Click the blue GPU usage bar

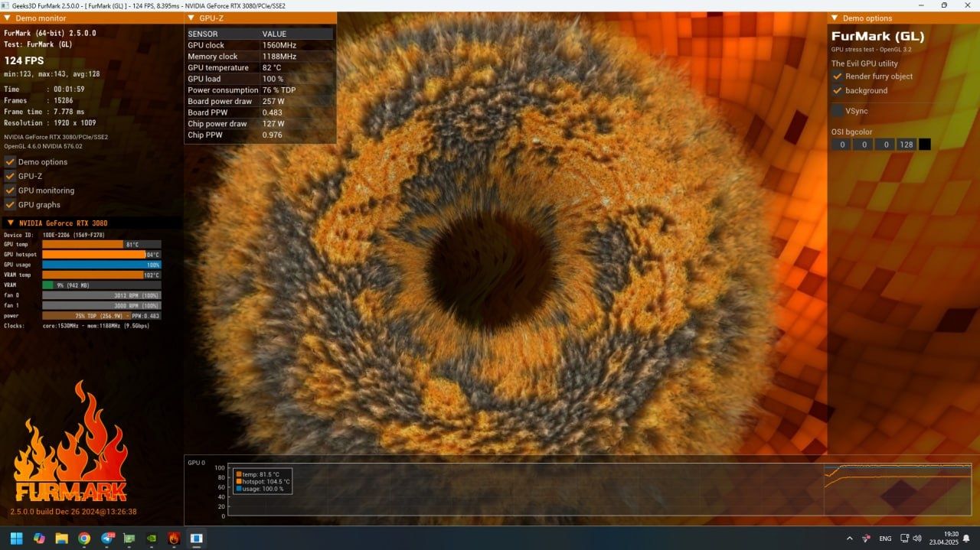pos(101,265)
